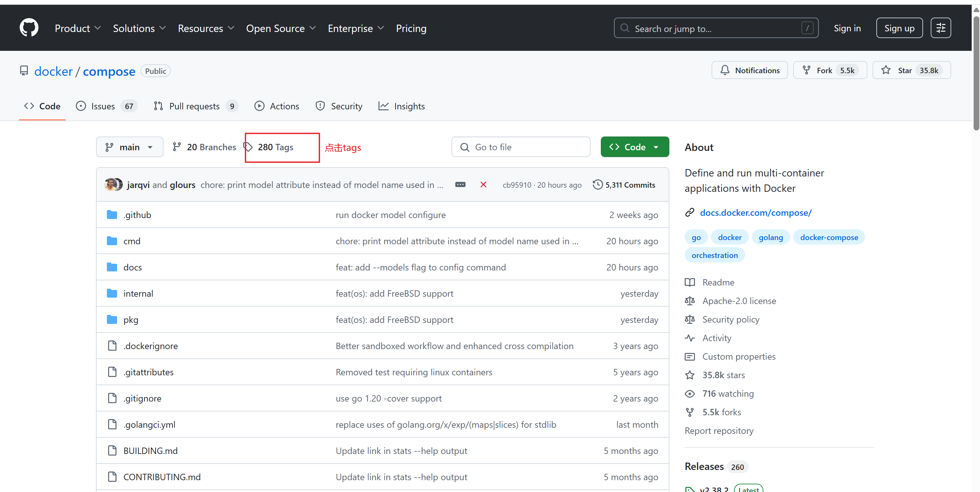The width and height of the screenshot is (980, 492).
Task: Click the internal folder icon
Action: click(x=112, y=293)
